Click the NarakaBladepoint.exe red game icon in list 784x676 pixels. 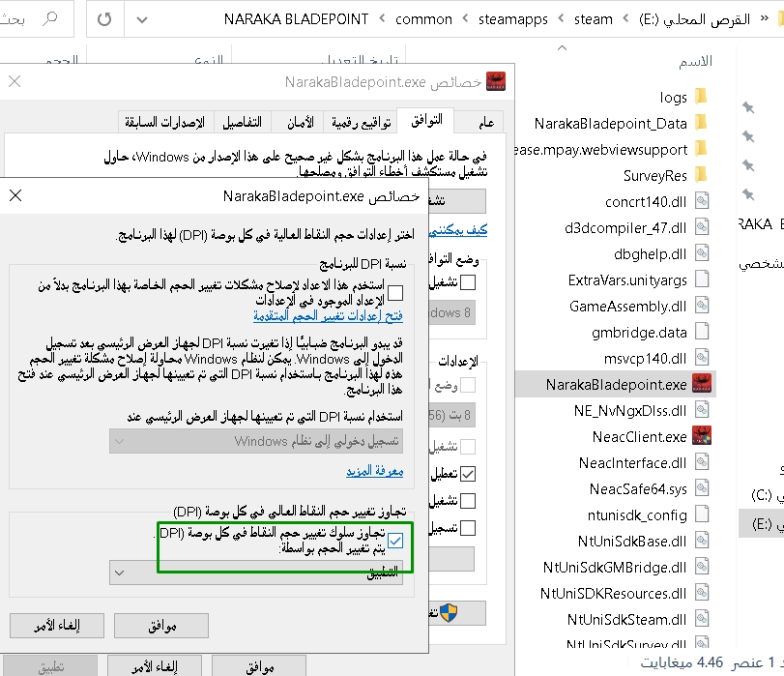702,384
